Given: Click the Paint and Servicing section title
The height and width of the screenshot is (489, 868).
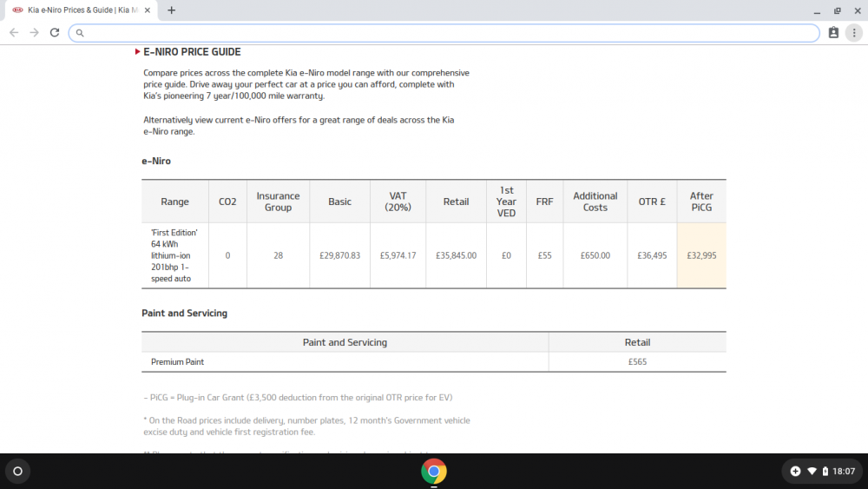Looking at the screenshot, I should click(x=184, y=313).
